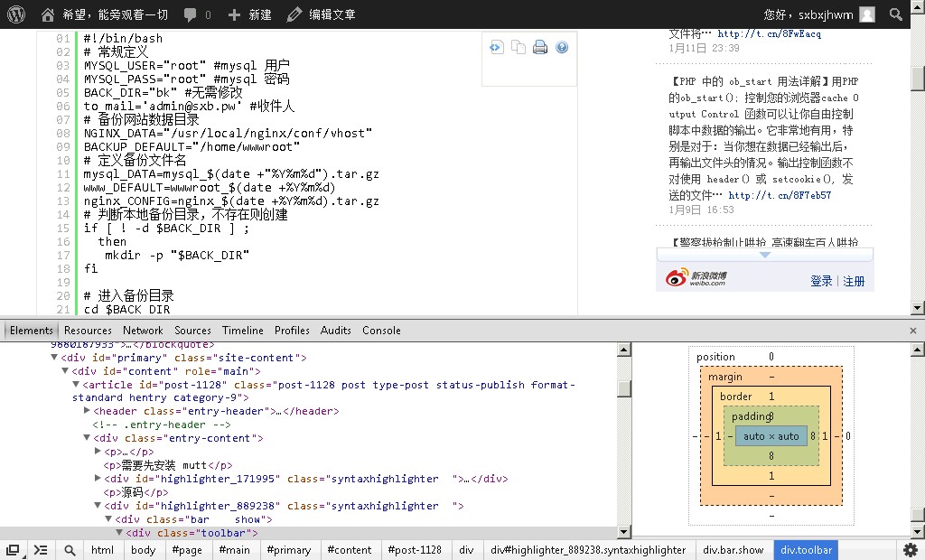Toggle the DevTools console drawer icon
925x560 pixels.
(41, 549)
